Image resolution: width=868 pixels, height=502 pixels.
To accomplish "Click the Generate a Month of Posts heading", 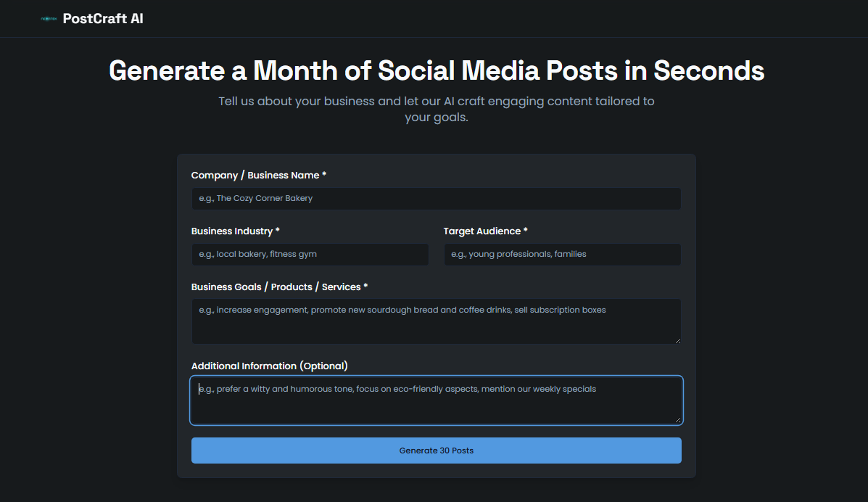I will tap(436, 71).
